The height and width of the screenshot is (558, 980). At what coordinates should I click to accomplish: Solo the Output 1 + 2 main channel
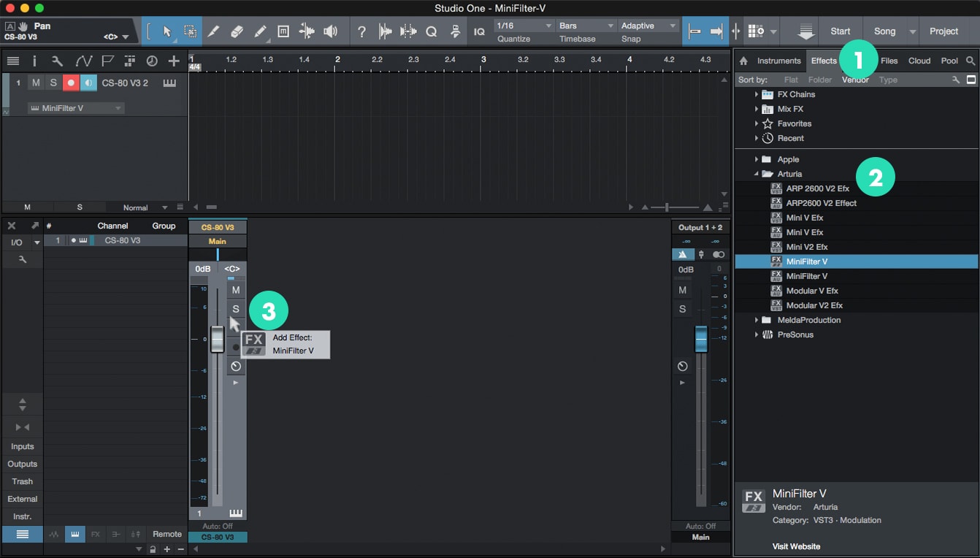click(682, 309)
